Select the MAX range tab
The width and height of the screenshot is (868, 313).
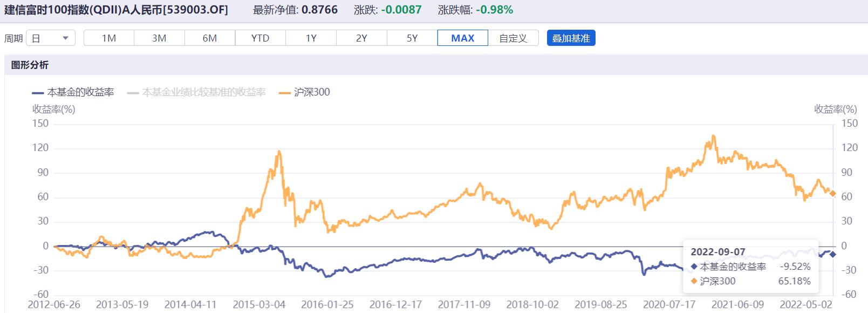pos(463,38)
